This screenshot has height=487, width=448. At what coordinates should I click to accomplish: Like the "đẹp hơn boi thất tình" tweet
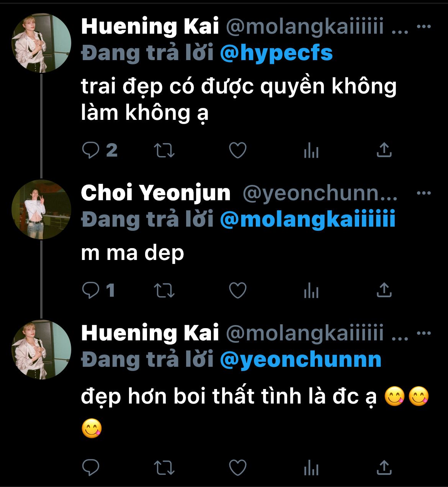[x=237, y=467]
